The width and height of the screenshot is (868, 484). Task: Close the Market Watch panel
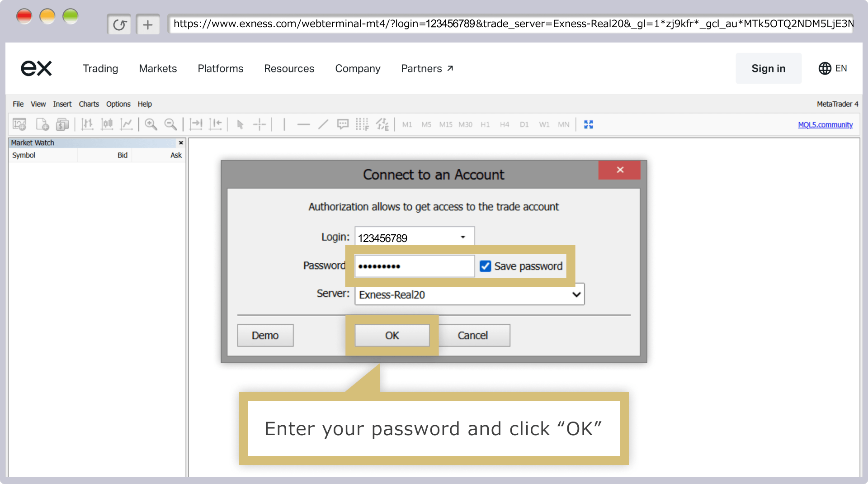pyautogui.click(x=181, y=143)
